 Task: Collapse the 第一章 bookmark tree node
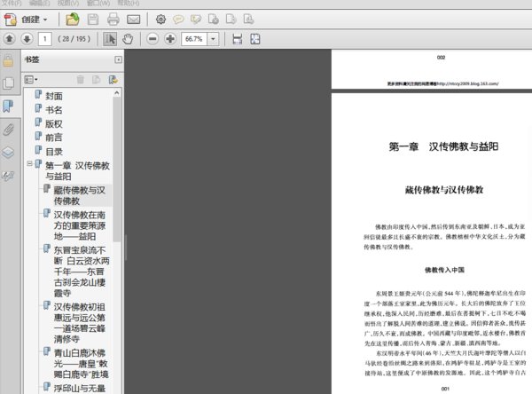pos(30,163)
